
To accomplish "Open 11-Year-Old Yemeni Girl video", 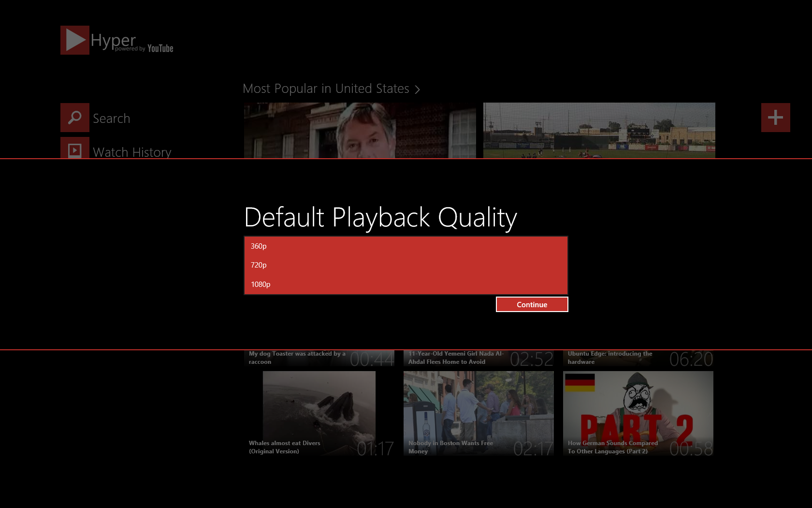I will click(x=478, y=358).
